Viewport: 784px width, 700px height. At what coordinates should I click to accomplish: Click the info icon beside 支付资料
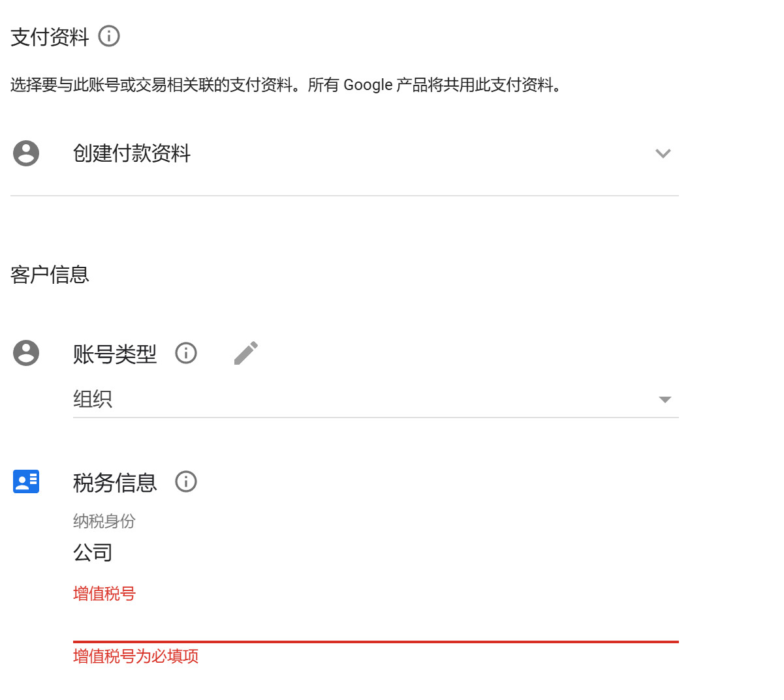click(109, 36)
